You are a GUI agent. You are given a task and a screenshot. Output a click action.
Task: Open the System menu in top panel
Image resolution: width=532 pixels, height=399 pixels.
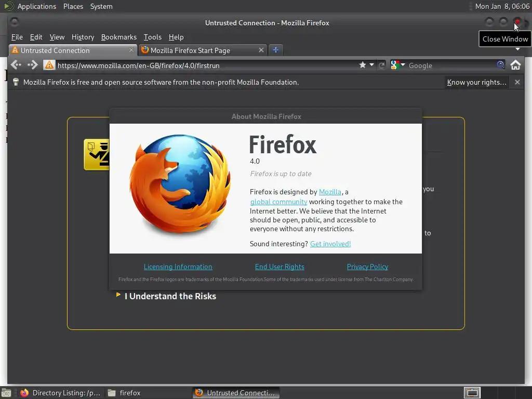pos(101,6)
